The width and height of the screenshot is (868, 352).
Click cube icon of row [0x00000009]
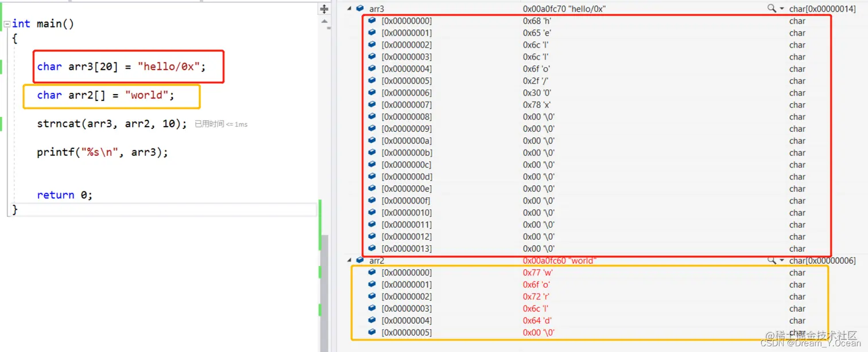(x=372, y=129)
